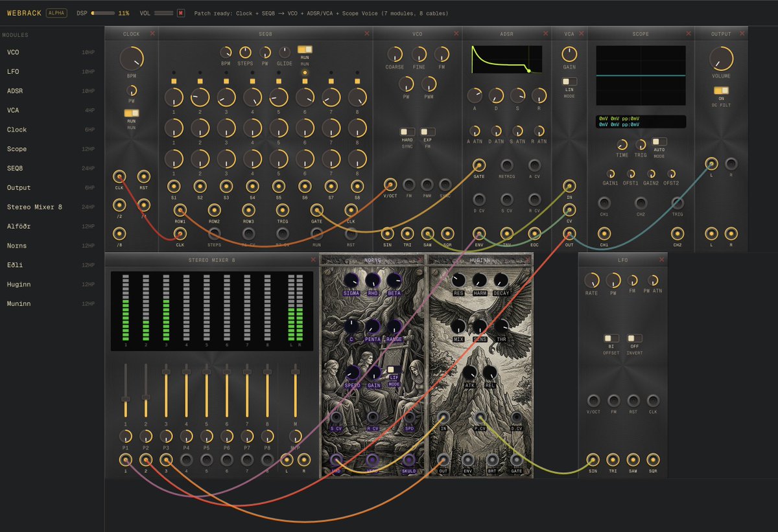Viewport: 778px width, 532px height.
Task: Click the Scope waveform display
Action: point(641,75)
